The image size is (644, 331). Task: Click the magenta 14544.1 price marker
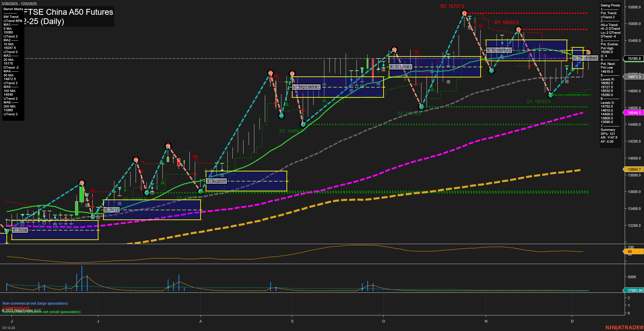(634, 113)
